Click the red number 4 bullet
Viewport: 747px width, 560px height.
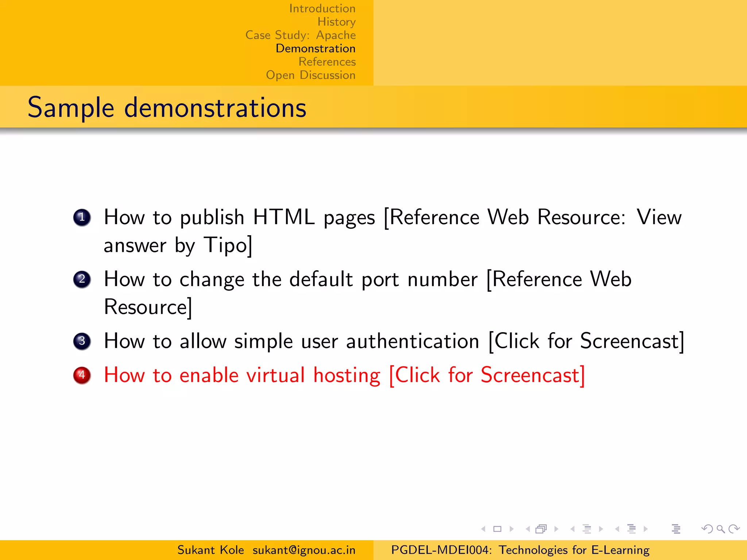pos(82,375)
